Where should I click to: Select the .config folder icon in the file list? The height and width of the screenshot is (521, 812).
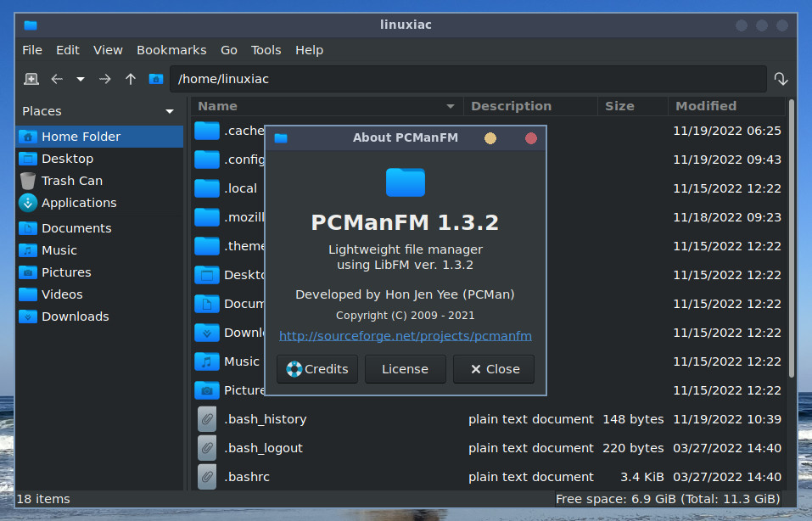pos(207,160)
